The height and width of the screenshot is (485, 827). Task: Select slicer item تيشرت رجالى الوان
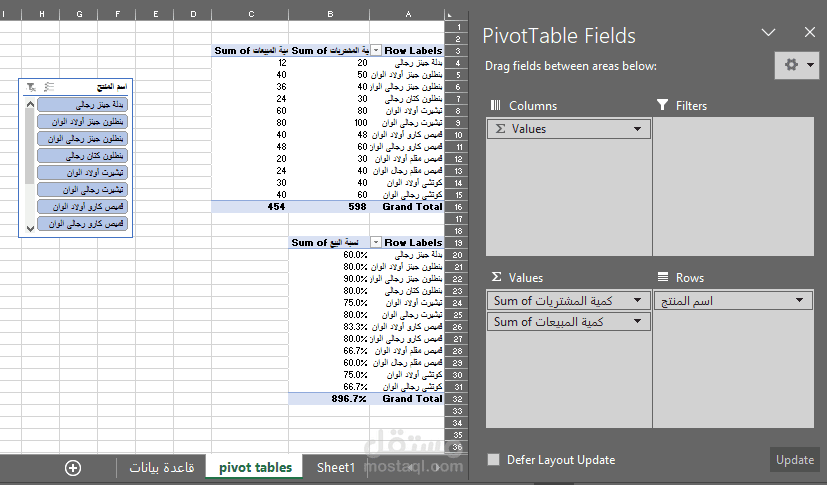82,189
